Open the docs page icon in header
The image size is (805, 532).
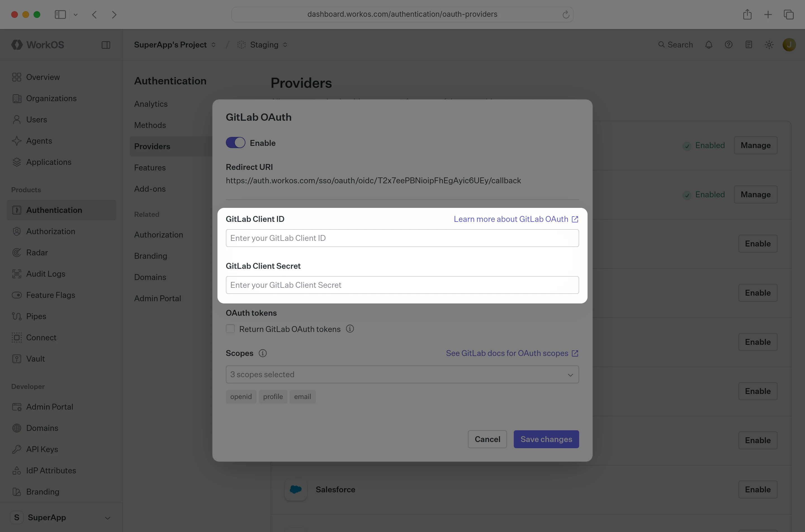(x=749, y=45)
